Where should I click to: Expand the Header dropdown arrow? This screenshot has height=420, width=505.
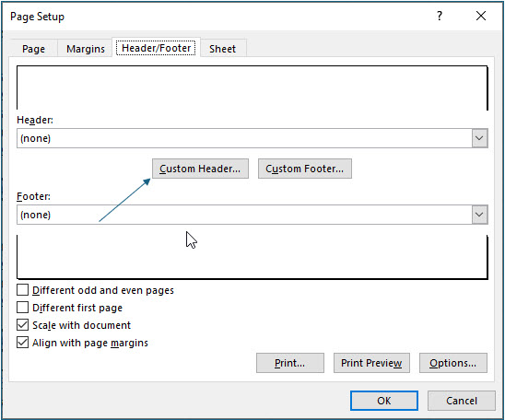(x=479, y=138)
